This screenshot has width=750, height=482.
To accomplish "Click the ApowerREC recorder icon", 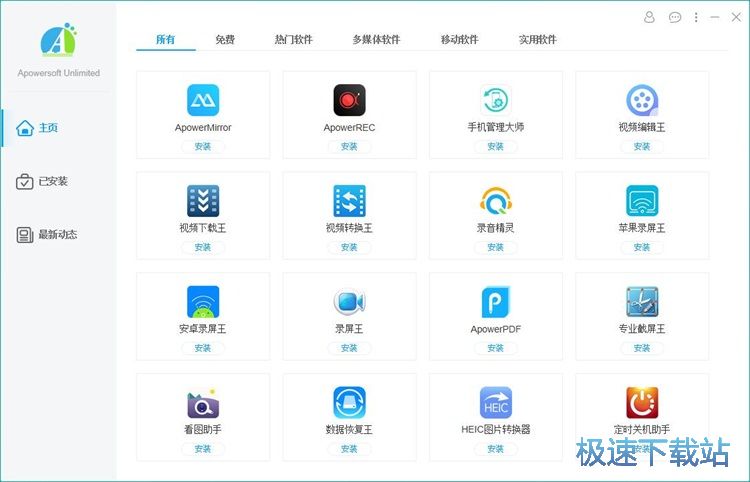I will 349,100.
